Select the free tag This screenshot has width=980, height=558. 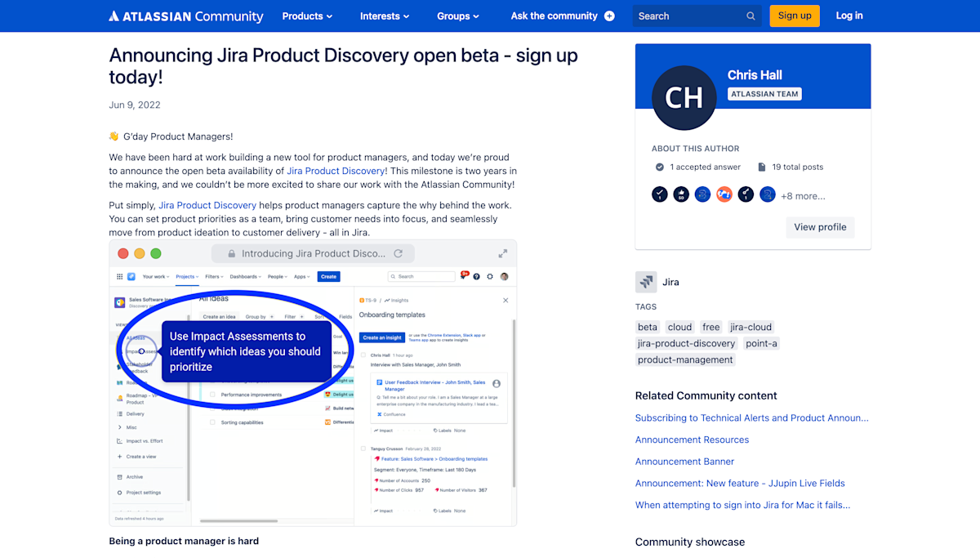click(x=711, y=327)
